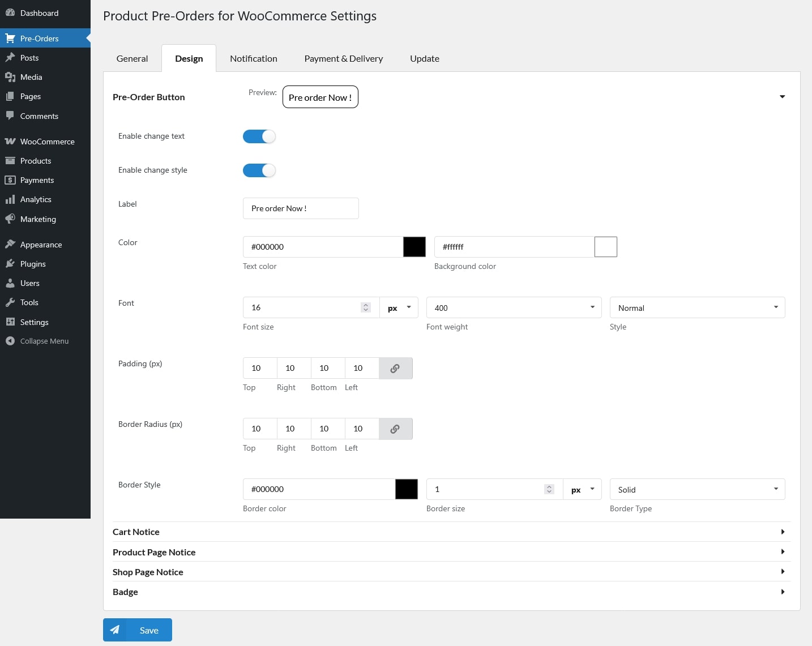Open the Font weight 400 dropdown
The image size is (812, 646).
[513, 307]
